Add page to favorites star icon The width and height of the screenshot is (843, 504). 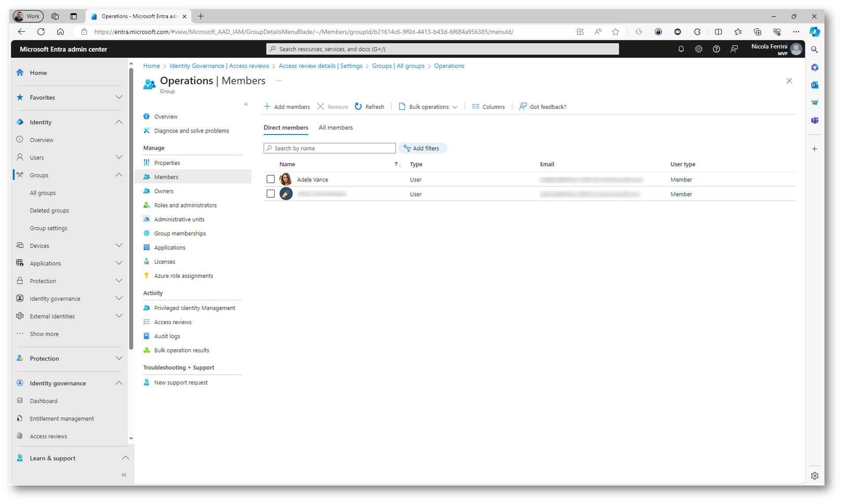point(615,32)
